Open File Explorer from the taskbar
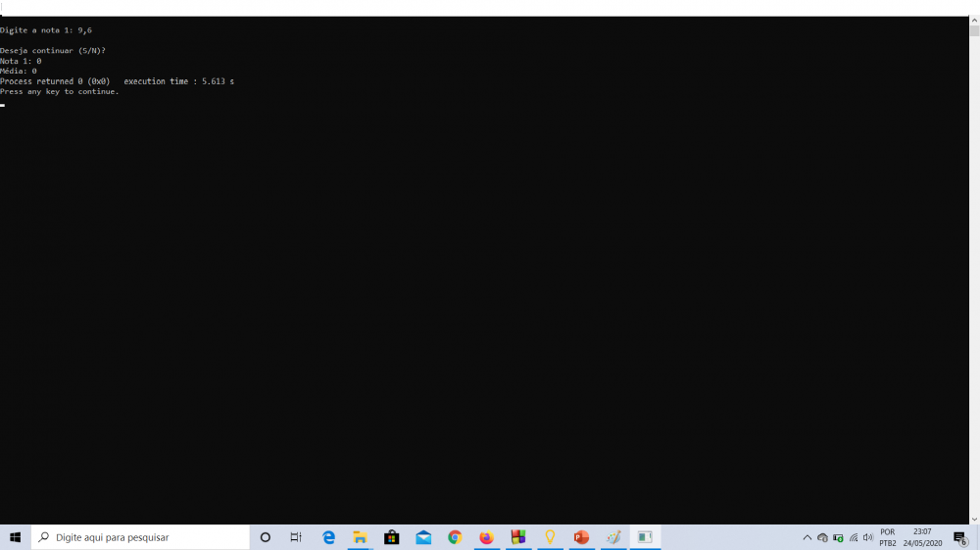 pyautogui.click(x=360, y=537)
